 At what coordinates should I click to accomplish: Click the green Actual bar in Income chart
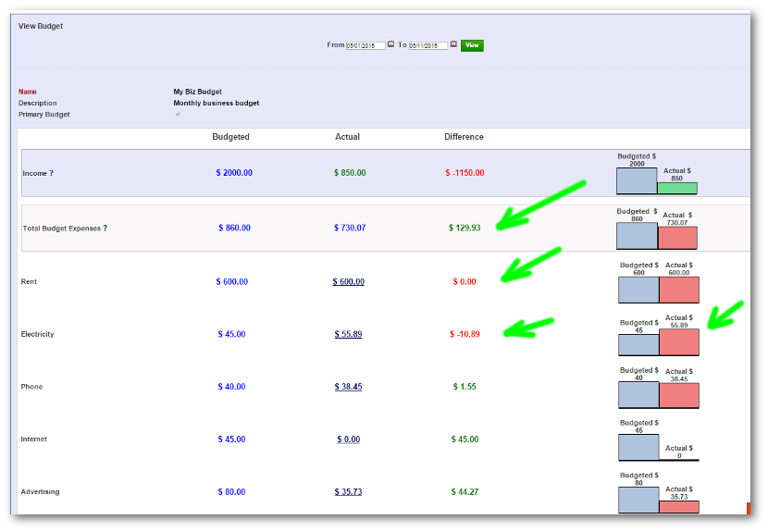[677, 188]
